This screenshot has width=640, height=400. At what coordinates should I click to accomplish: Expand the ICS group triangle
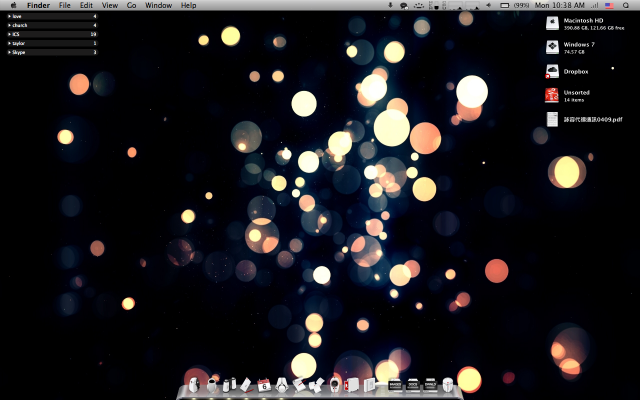pos(9,34)
